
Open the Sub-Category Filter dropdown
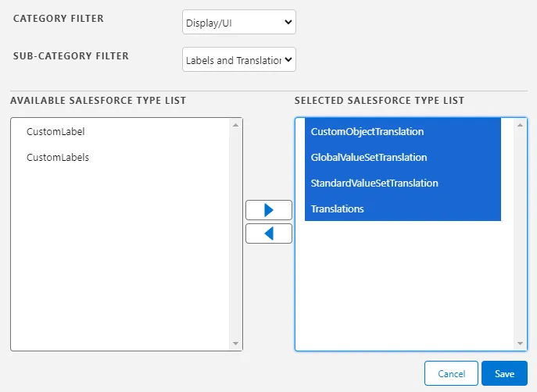click(239, 59)
